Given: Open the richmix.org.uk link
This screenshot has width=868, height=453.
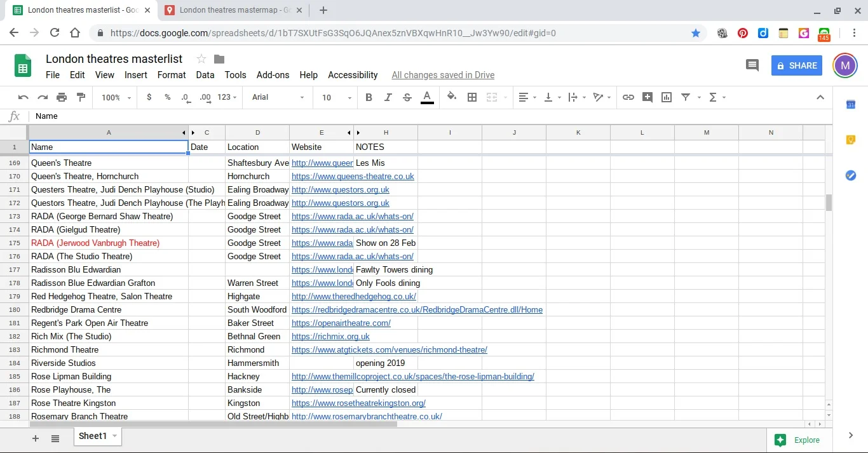Looking at the screenshot, I should click(330, 337).
